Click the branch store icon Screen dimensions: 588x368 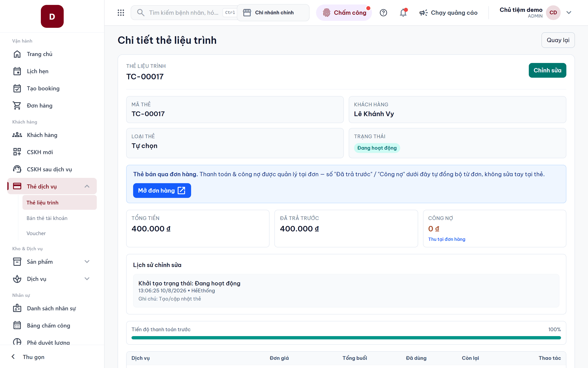[x=247, y=13]
